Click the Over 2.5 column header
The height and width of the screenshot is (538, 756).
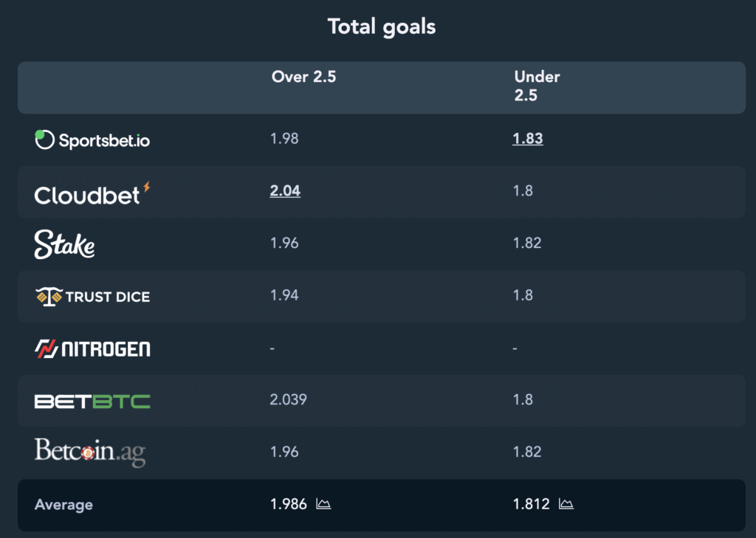tap(303, 77)
